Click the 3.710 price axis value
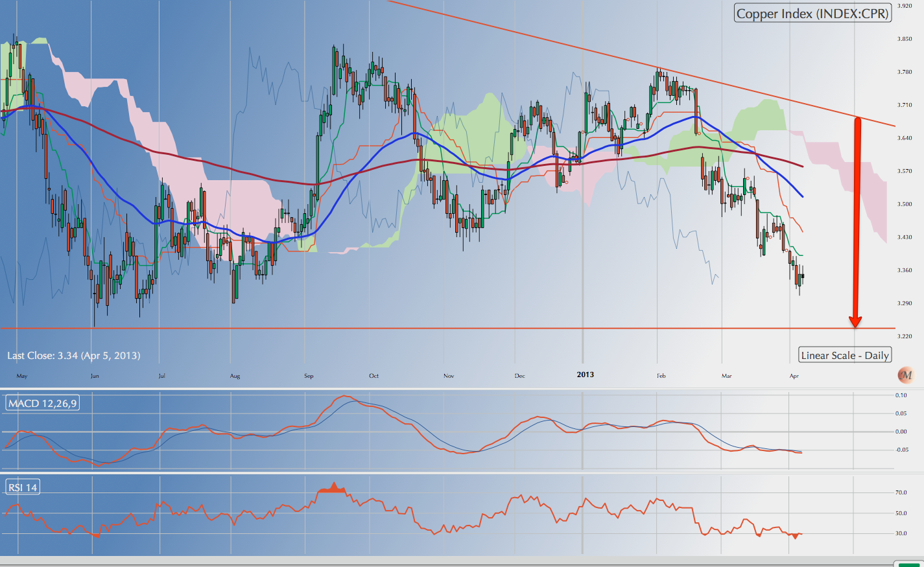 [x=905, y=105]
